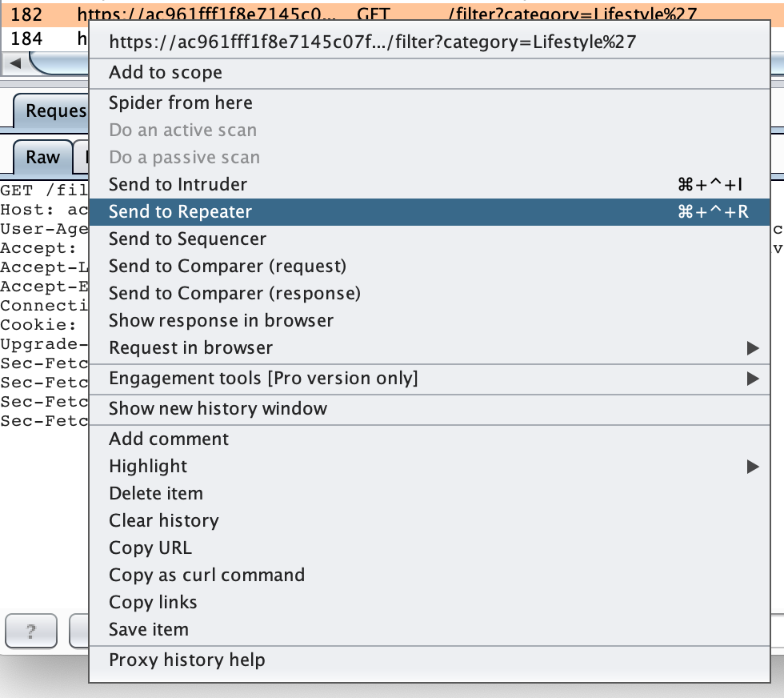Screen dimensions: 784x698
Task: Choose Save item
Action: tap(429, 629)
